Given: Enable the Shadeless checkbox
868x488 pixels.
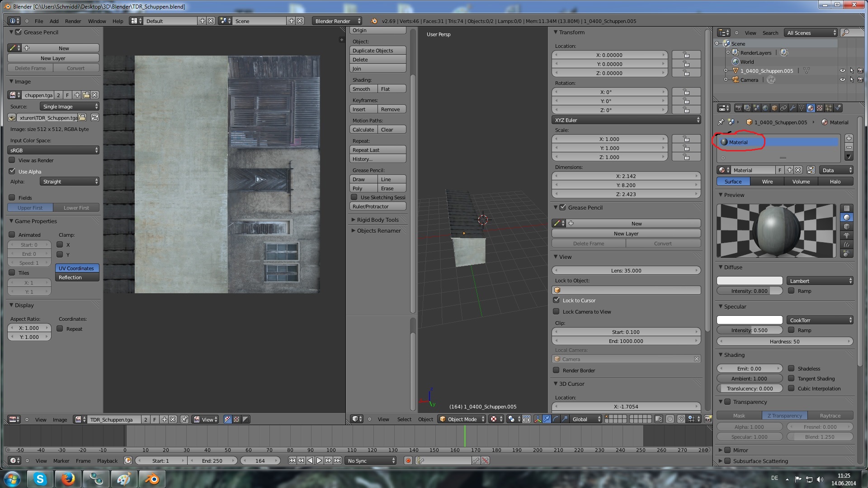Looking at the screenshot, I should (791, 368).
